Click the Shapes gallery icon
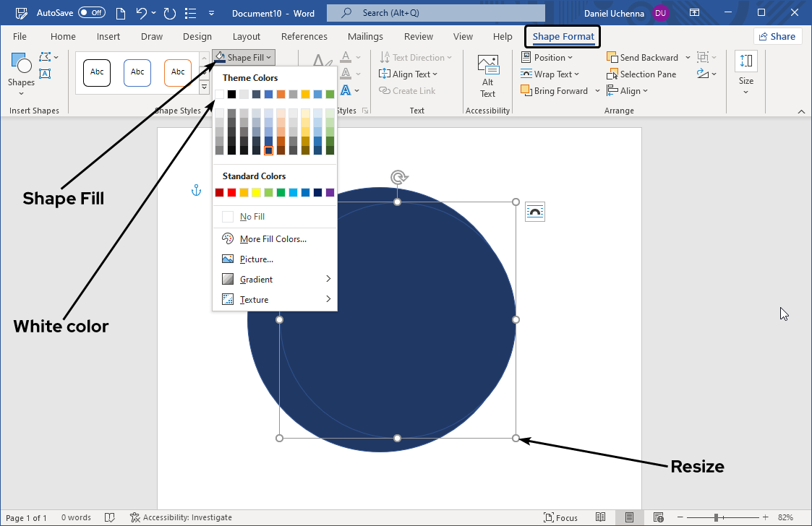 [21, 69]
